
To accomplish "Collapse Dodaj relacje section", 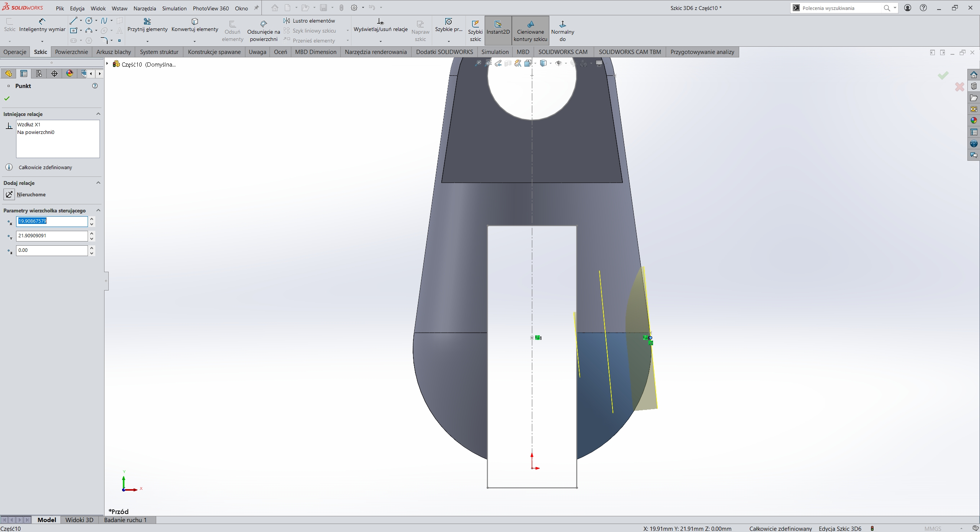I will (x=98, y=183).
